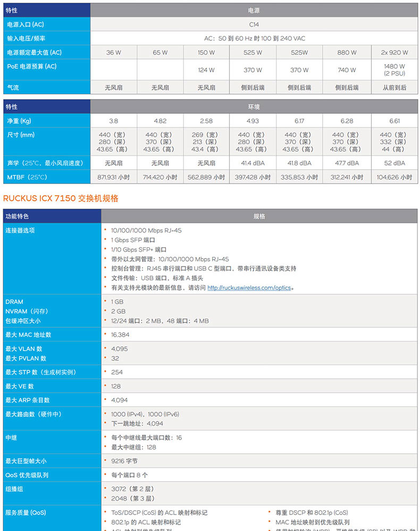Select the 中继 row label

coord(11,437)
